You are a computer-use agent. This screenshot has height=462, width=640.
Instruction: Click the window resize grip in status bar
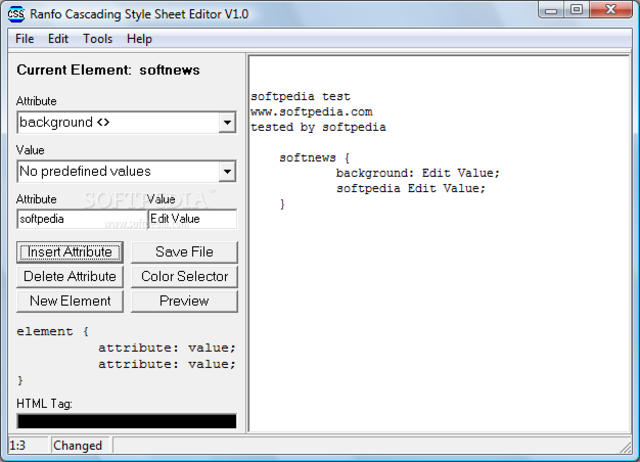click(625, 447)
